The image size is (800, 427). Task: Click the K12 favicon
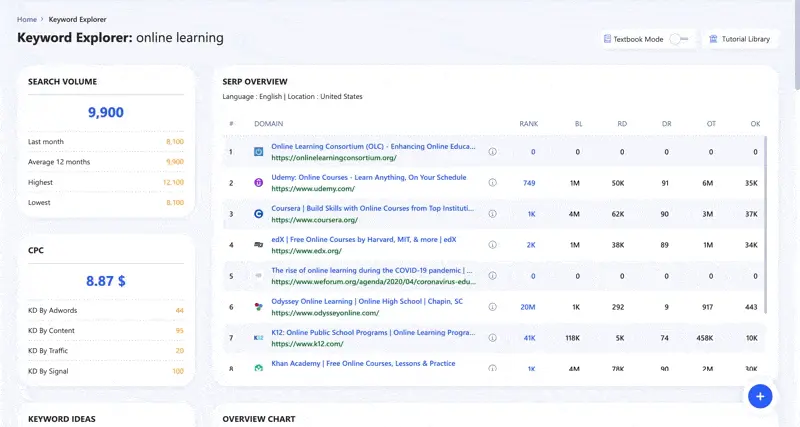click(x=259, y=338)
